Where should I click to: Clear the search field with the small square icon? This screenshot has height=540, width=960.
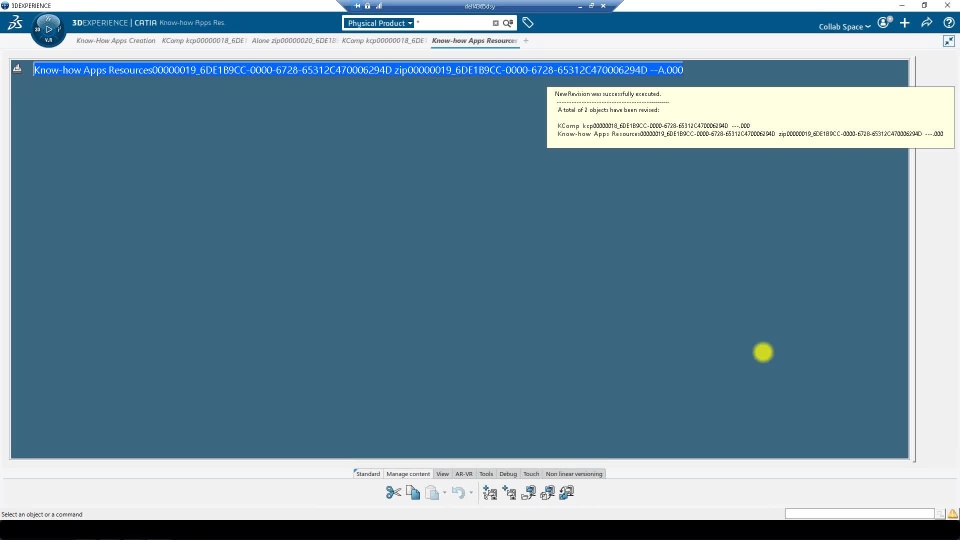(x=495, y=23)
